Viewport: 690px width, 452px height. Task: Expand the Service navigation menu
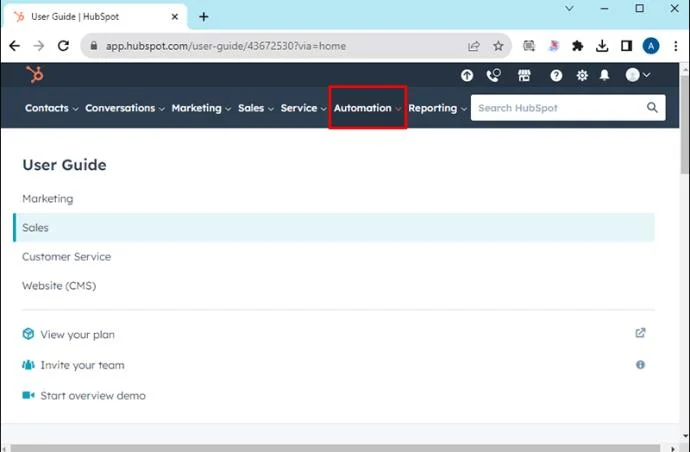(303, 108)
